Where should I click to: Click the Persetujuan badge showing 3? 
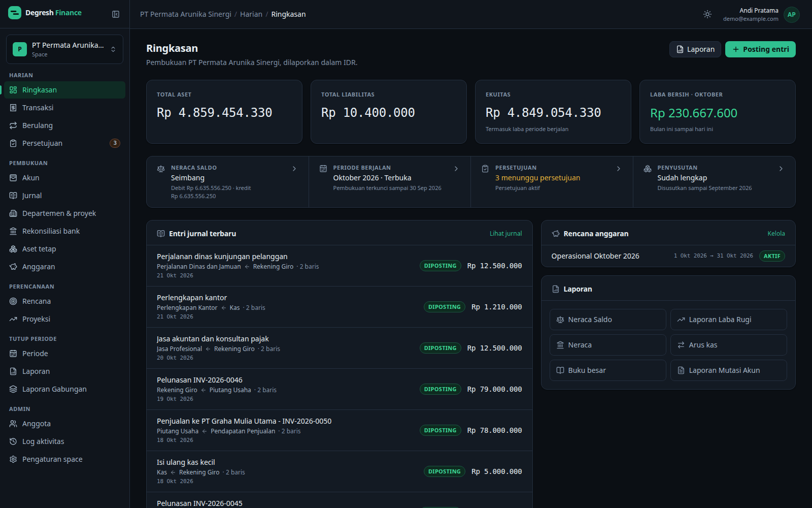point(115,143)
